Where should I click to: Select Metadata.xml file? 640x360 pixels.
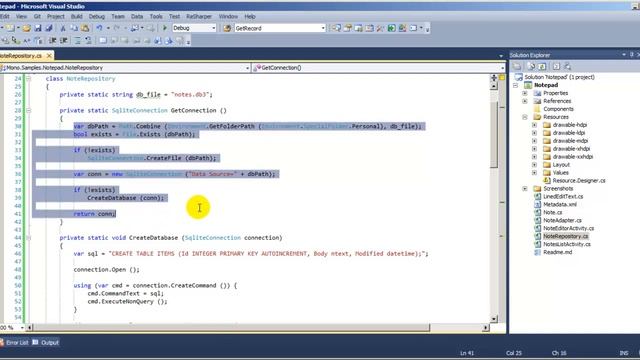tap(560, 204)
